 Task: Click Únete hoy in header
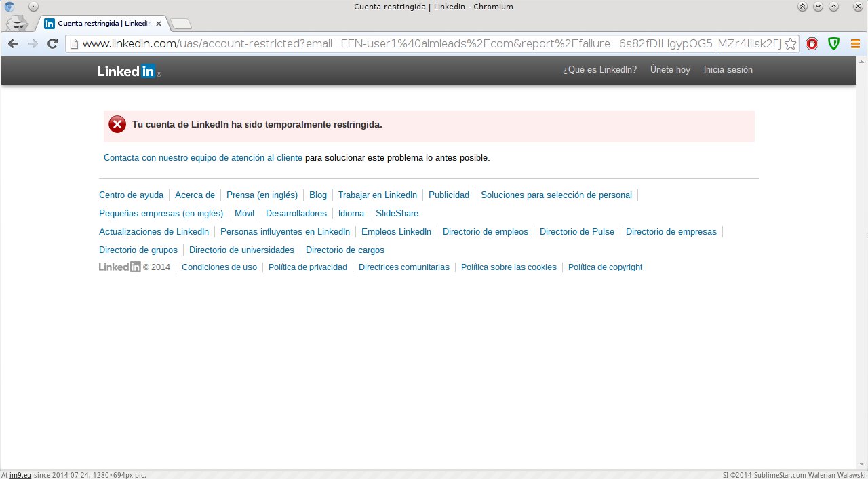click(x=670, y=70)
